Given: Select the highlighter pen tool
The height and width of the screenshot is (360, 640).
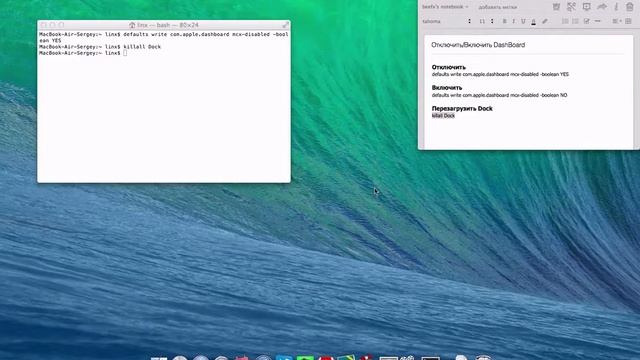Looking at the screenshot, I should [x=545, y=21].
